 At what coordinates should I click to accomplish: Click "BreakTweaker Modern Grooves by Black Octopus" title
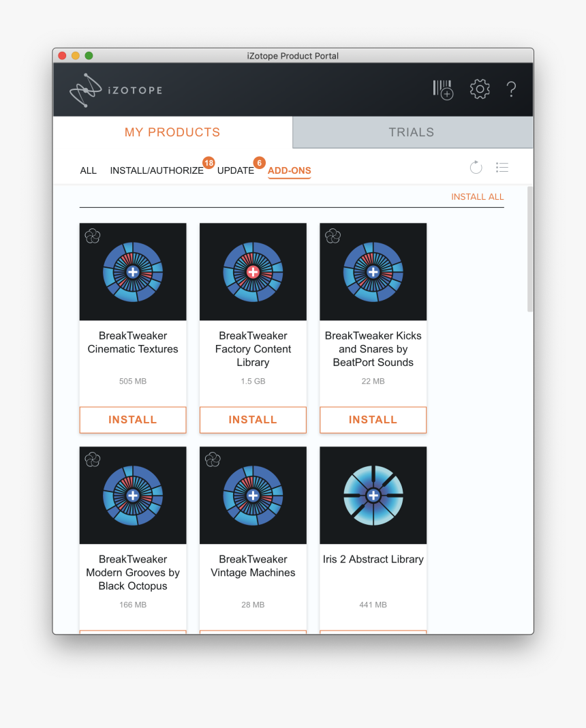point(133,573)
